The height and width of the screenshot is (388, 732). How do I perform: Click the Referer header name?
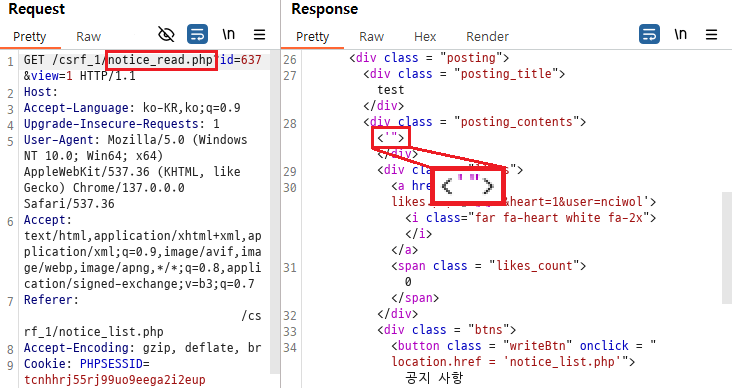pos(48,300)
